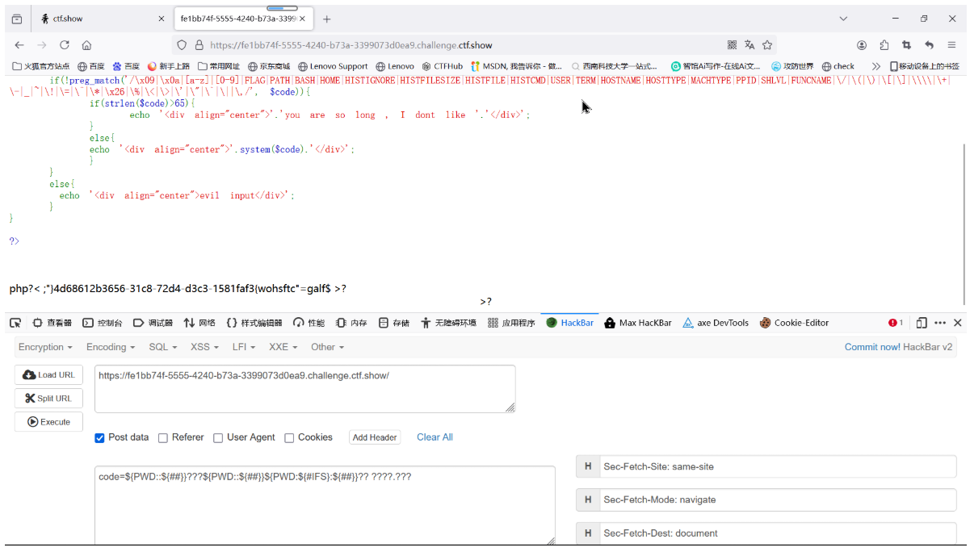Click the red error count indicator
The image size is (974, 560).
(x=896, y=323)
